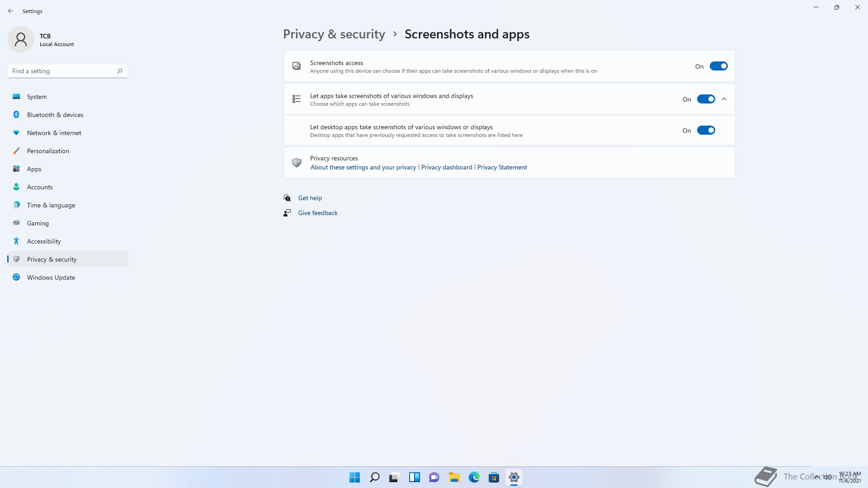Collapse the Let apps take screenshots section
This screenshot has height=488, width=868.
(724, 99)
